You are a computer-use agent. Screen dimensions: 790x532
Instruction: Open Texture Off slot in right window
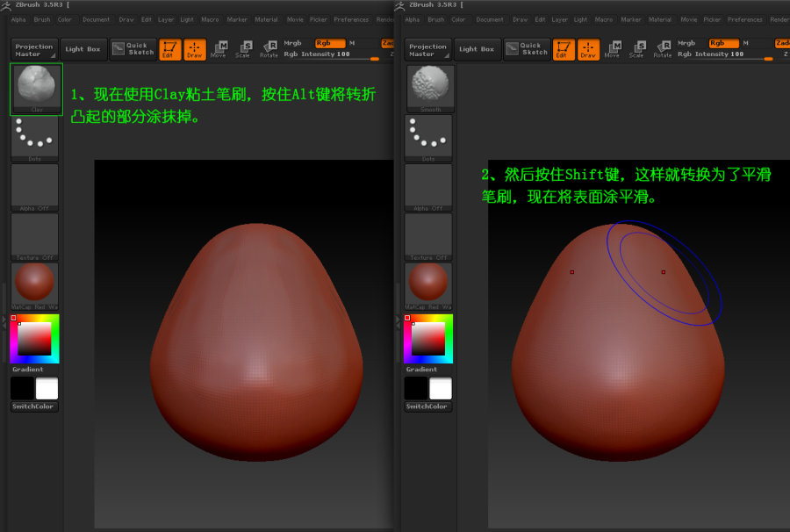coord(428,237)
